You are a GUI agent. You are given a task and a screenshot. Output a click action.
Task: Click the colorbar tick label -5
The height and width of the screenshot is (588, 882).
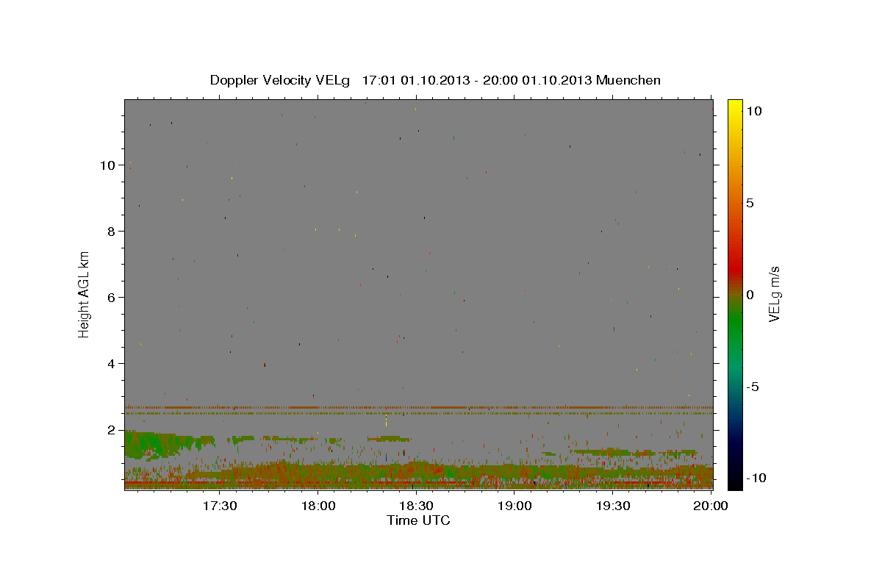click(753, 387)
